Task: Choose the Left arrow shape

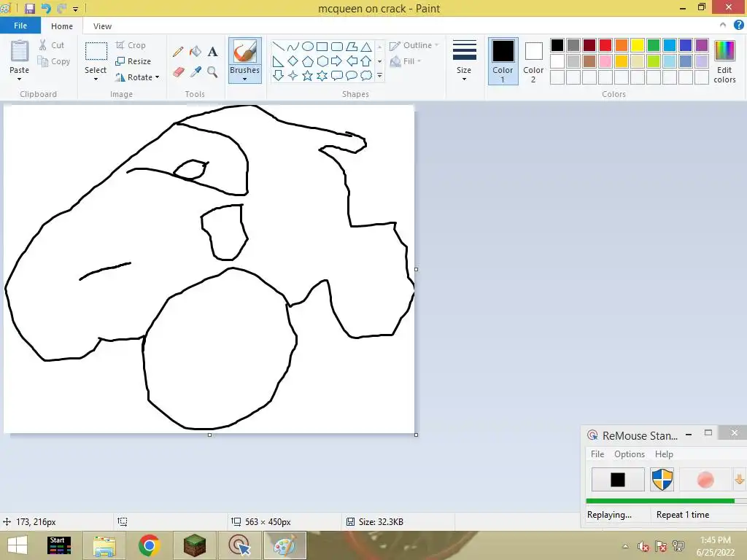Action: click(352, 61)
